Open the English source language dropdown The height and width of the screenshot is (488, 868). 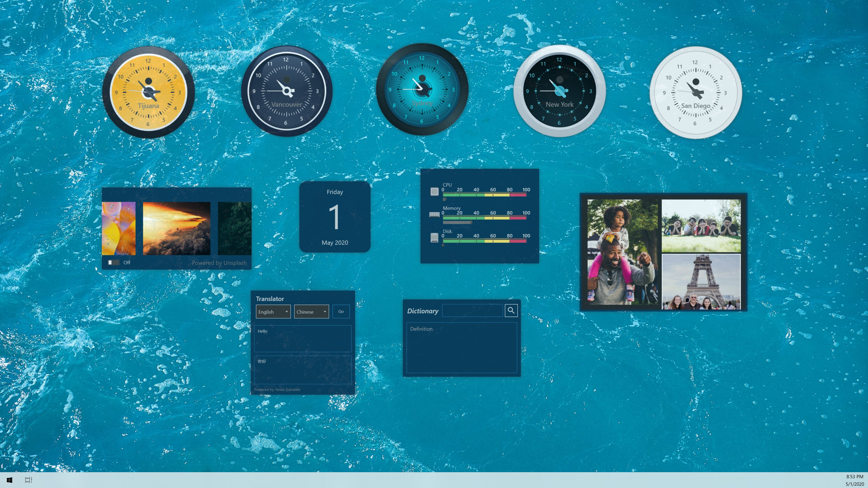273,312
